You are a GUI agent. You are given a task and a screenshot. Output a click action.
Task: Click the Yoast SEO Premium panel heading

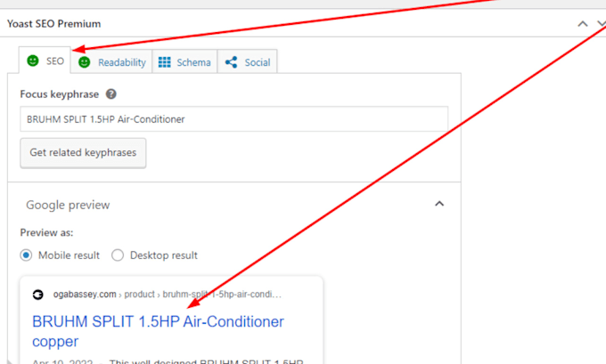[53, 24]
